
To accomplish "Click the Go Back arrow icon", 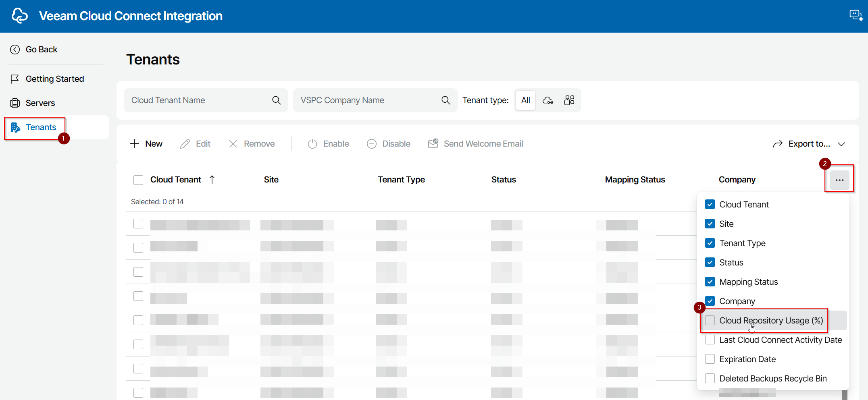I will 15,50.
